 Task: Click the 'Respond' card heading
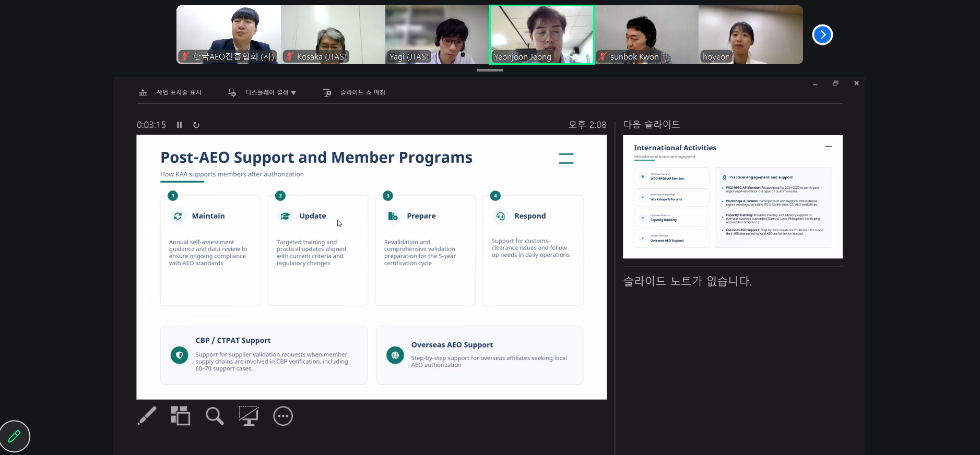pos(530,216)
